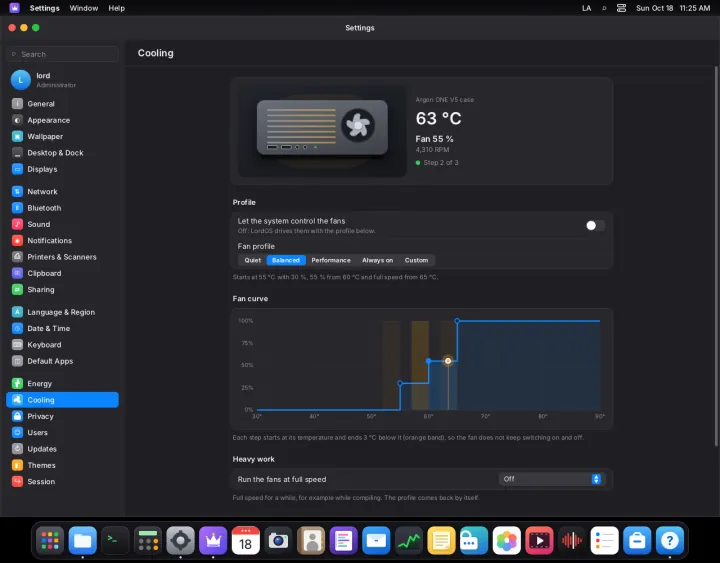The image size is (720, 563).
Task: Select the Balanced fan profile
Action: point(286,260)
